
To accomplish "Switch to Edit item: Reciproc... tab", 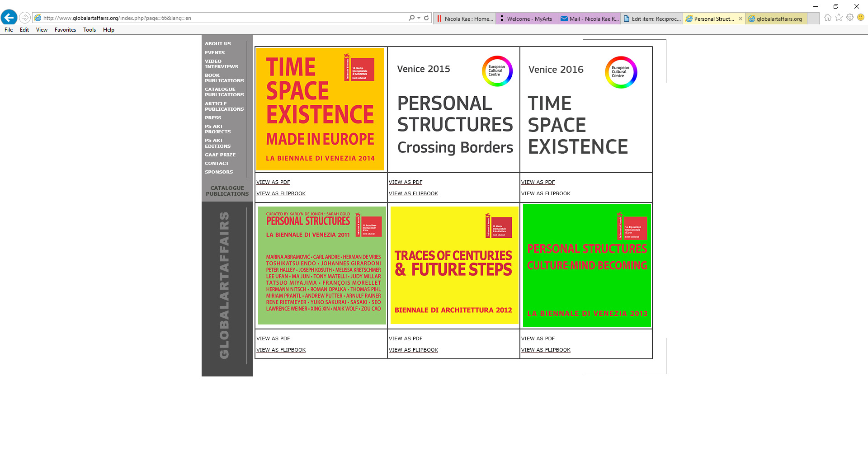I will tap(652, 19).
